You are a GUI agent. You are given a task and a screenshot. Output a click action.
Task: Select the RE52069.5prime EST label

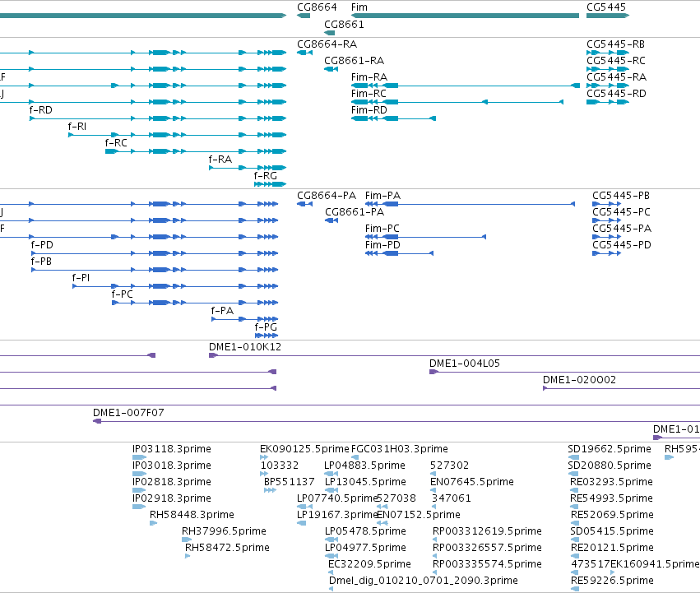tap(612, 515)
